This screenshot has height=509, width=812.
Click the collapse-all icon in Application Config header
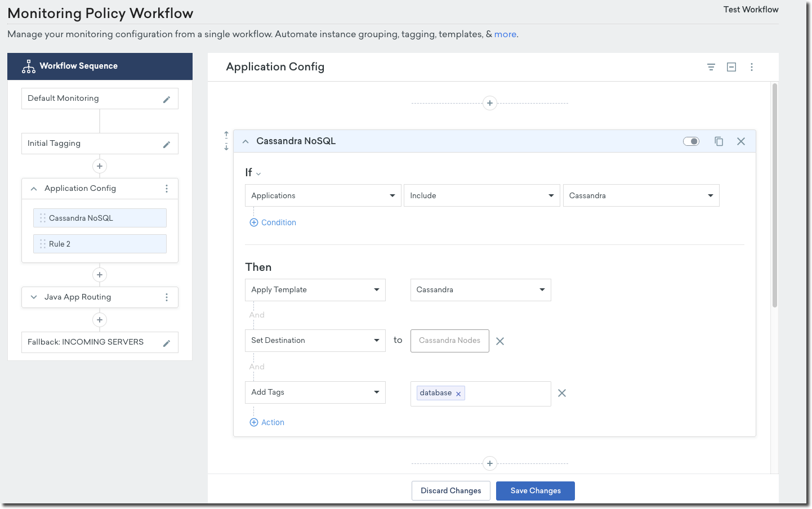coord(731,67)
